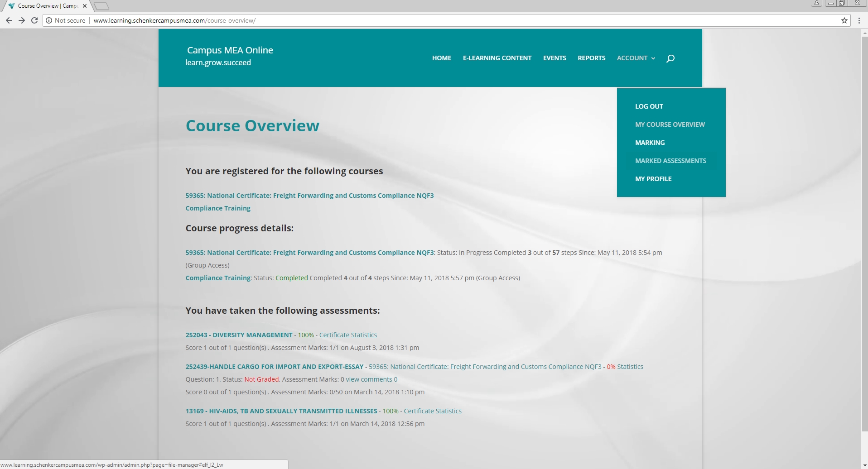Bookmark page with the star icon
Screen dimensions: 868x469
click(844, 20)
